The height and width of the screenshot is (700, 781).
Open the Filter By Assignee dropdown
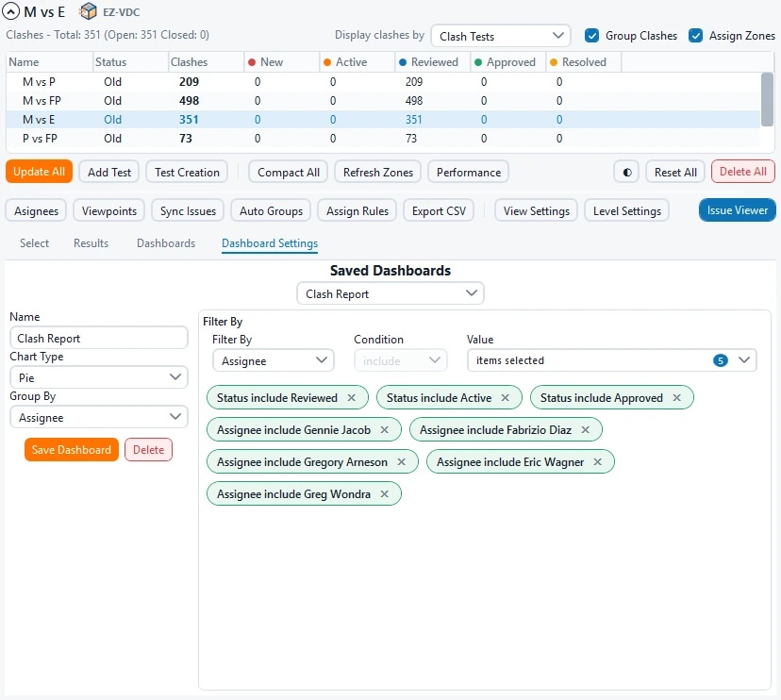click(x=273, y=360)
